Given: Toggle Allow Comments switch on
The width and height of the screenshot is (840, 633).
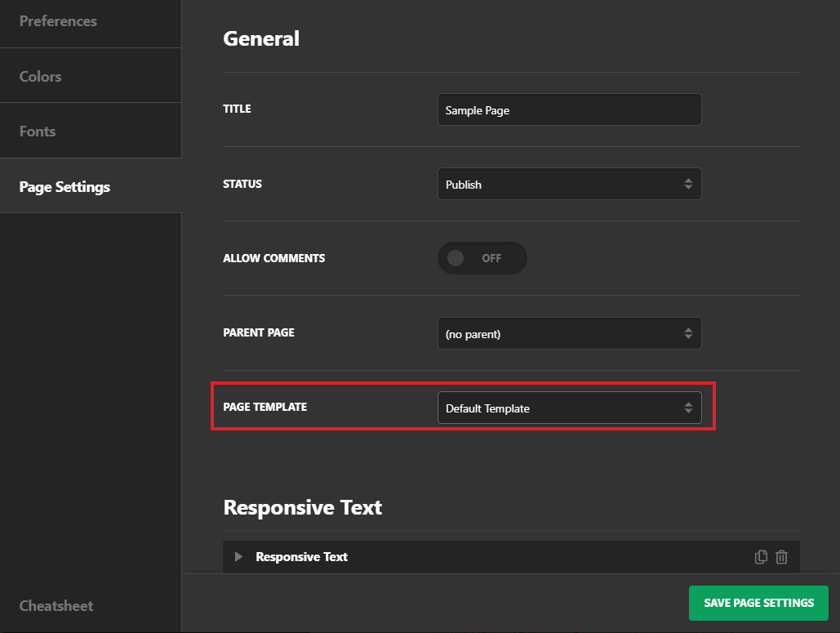Looking at the screenshot, I should (x=482, y=258).
